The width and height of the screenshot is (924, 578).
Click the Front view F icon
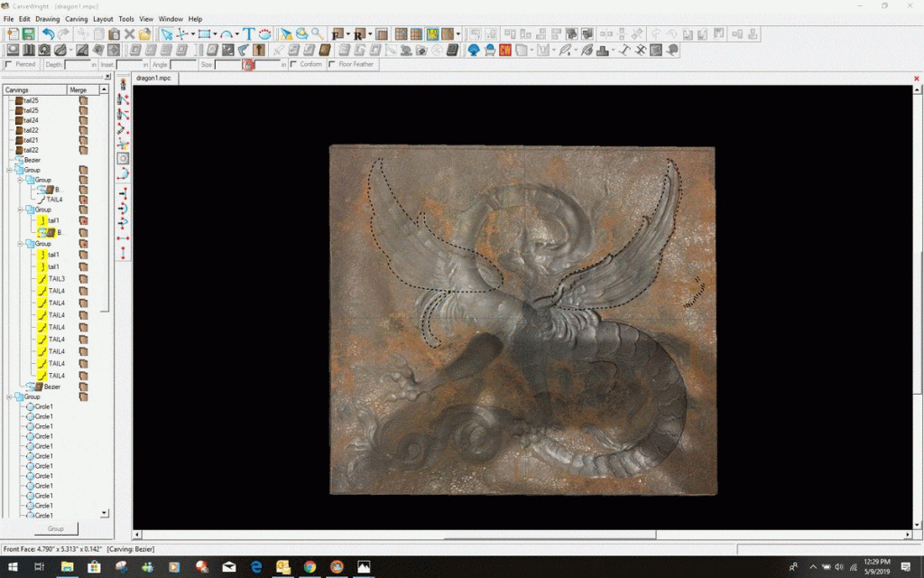(337, 34)
